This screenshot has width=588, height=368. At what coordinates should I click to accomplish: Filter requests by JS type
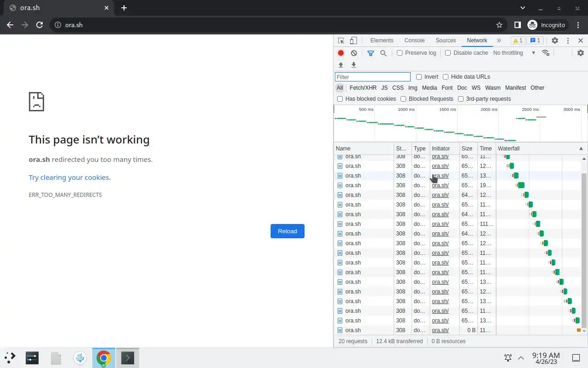(x=384, y=88)
